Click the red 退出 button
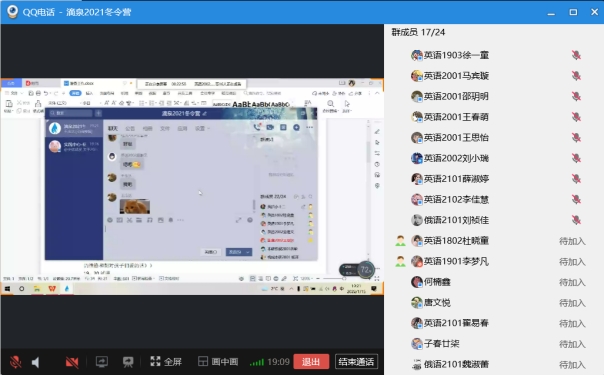 click(311, 362)
